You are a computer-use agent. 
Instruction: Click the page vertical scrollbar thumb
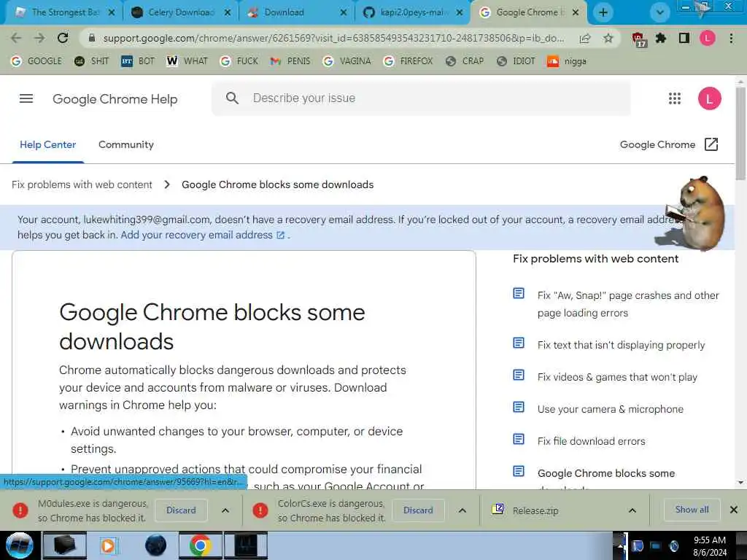[x=740, y=134]
